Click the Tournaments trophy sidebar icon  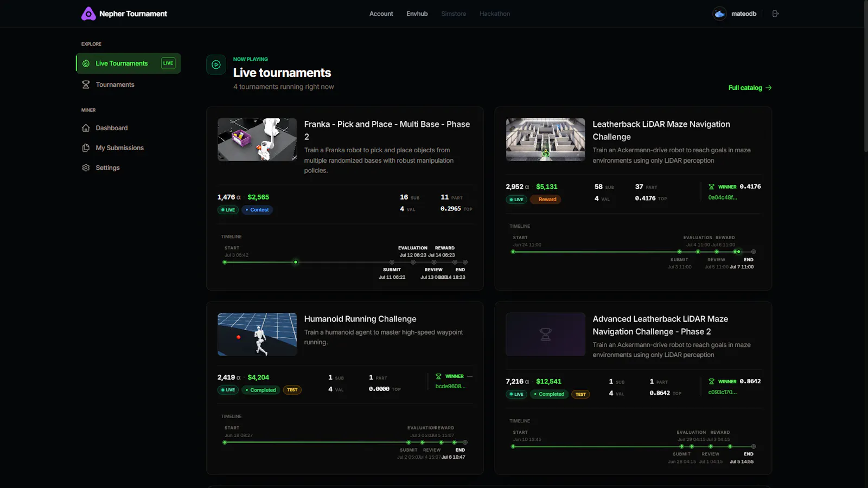click(x=86, y=85)
